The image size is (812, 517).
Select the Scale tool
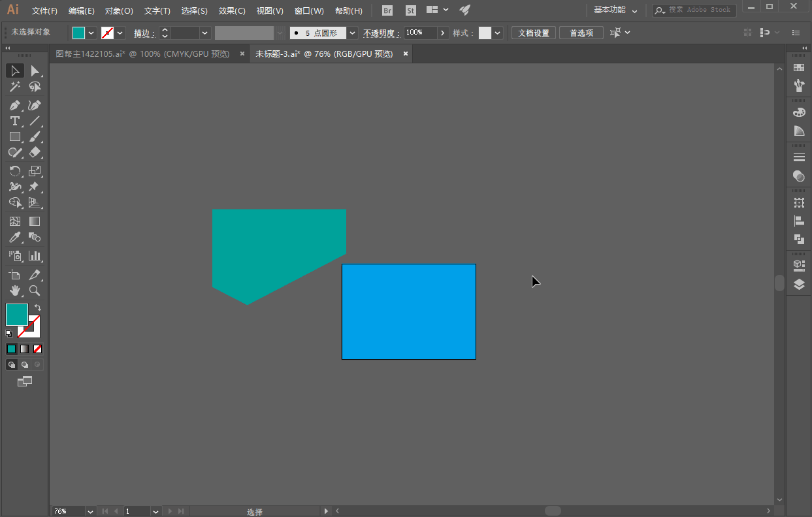pos(35,171)
